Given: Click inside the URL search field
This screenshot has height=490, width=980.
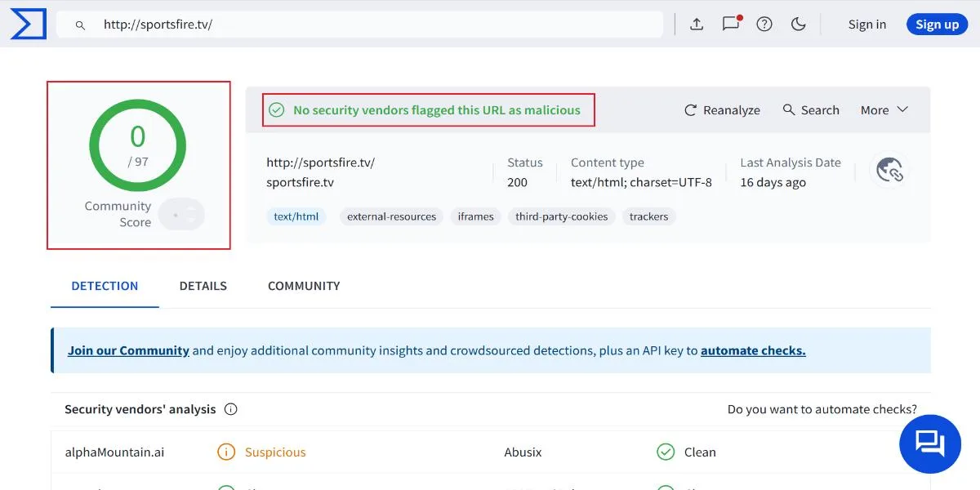Looking at the screenshot, I should [x=359, y=24].
